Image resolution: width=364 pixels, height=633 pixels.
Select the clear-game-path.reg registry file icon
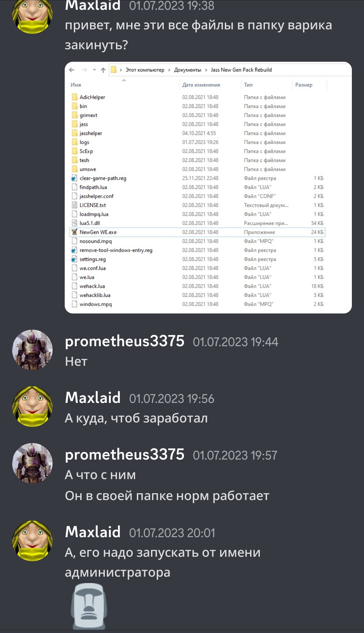(74, 178)
